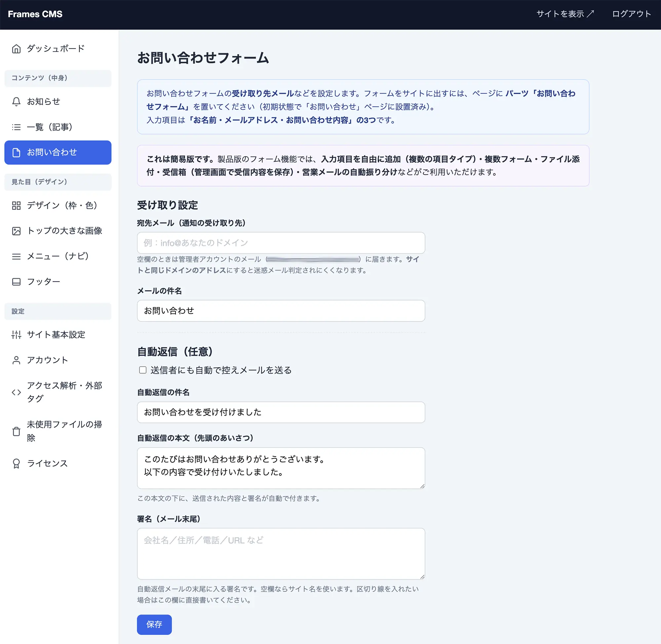Click the お問い合わせフォーム page heading
The height and width of the screenshot is (644, 661).
(203, 58)
